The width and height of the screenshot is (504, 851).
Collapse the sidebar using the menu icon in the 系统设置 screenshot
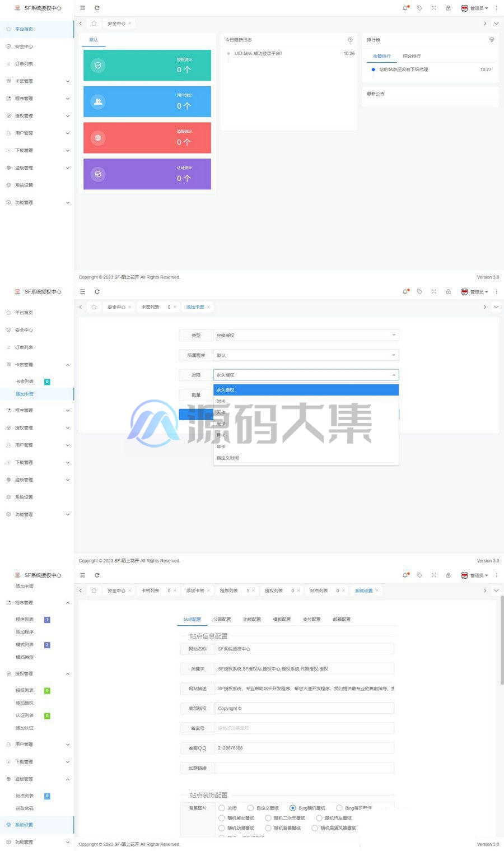tap(82, 575)
